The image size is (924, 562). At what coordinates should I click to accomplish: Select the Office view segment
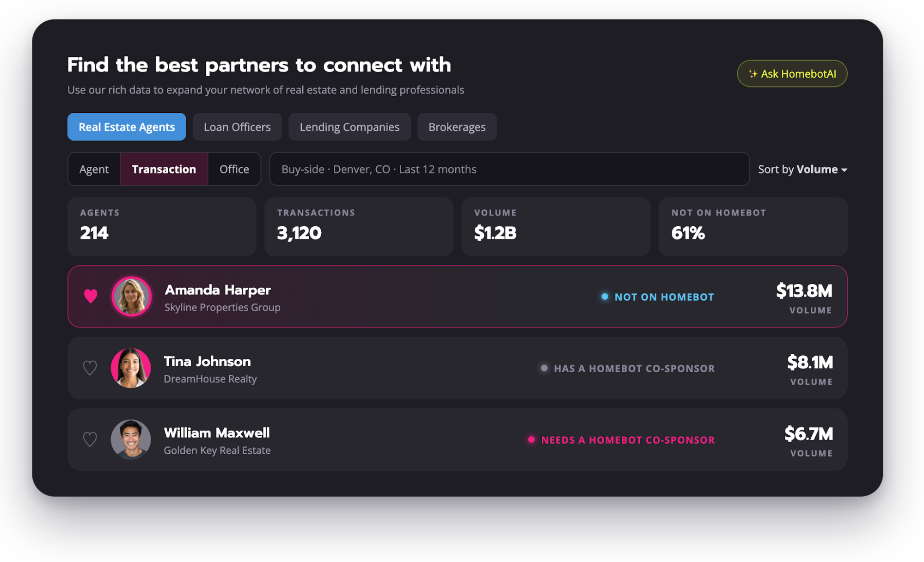234,169
